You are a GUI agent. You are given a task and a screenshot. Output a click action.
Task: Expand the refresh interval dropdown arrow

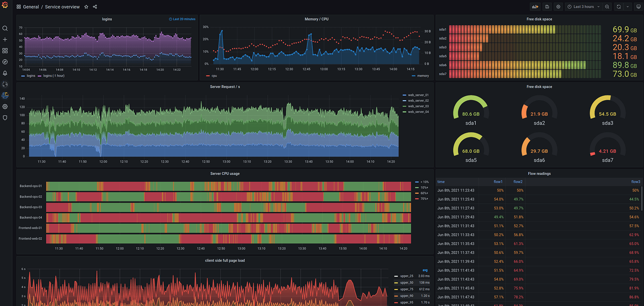tap(627, 7)
